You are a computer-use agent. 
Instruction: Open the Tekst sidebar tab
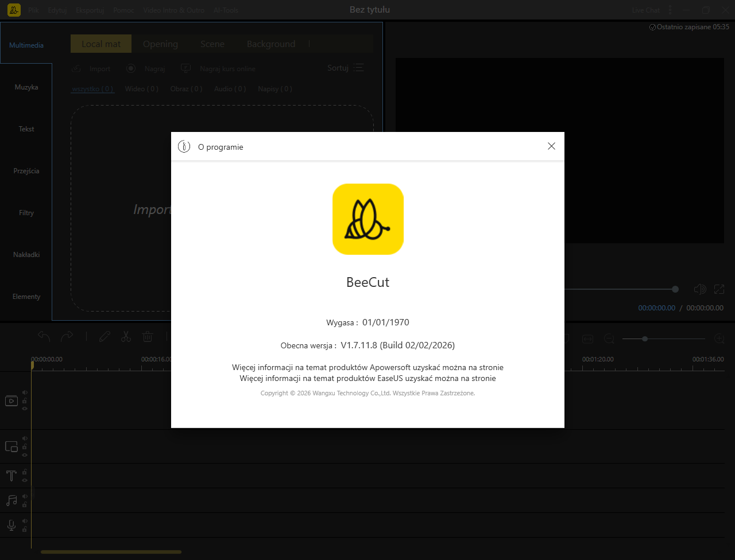pyautogui.click(x=26, y=129)
